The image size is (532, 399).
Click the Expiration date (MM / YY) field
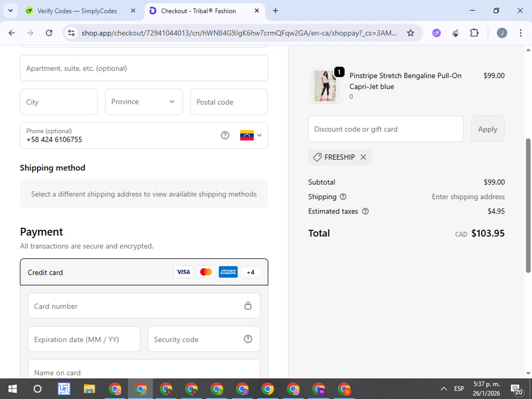coord(84,339)
